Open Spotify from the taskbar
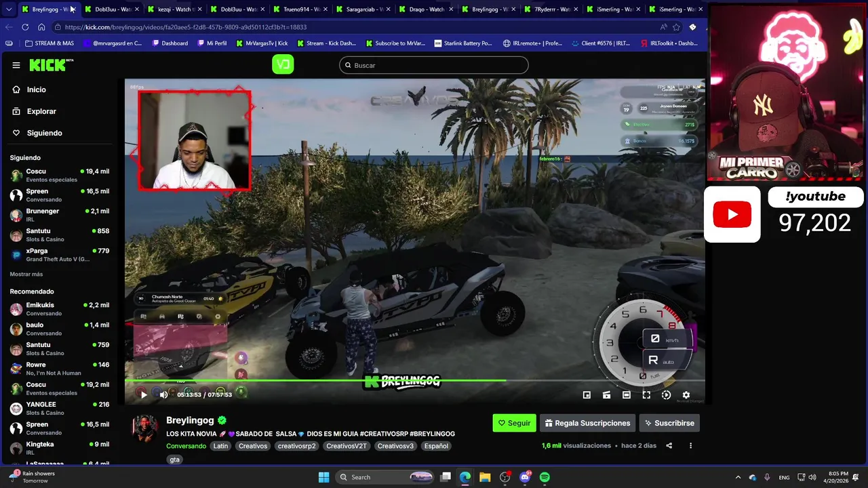The image size is (868, 488). pos(545,477)
